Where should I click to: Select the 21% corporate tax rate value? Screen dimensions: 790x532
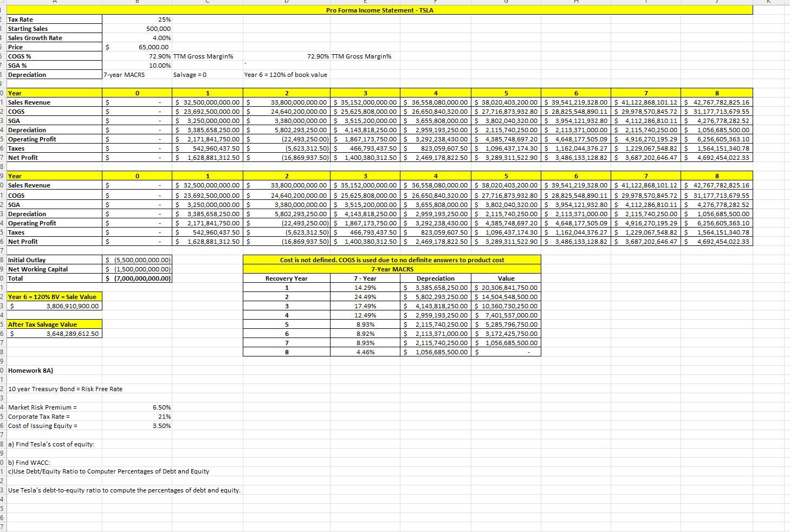(x=137, y=417)
